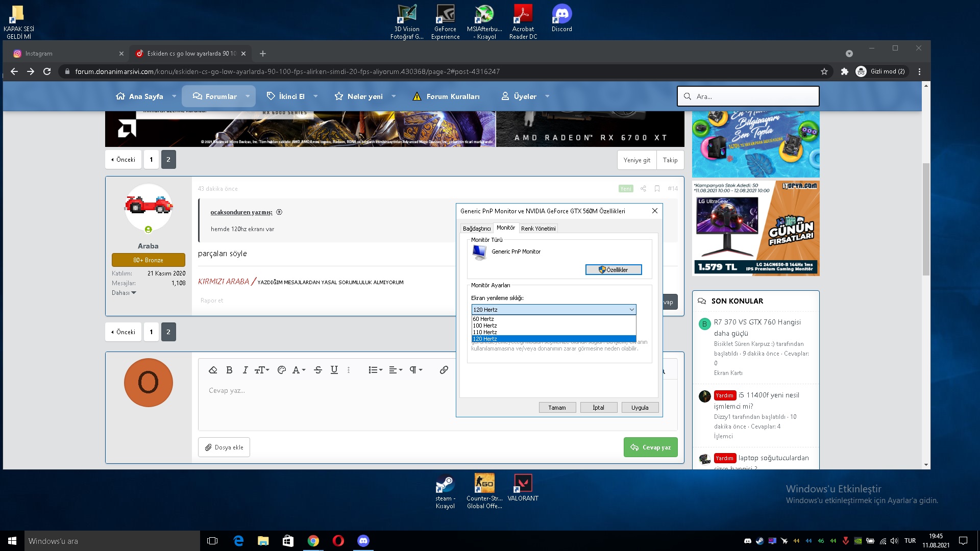Open i5 11400f yeni nesil işlemci thread

(756, 400)
